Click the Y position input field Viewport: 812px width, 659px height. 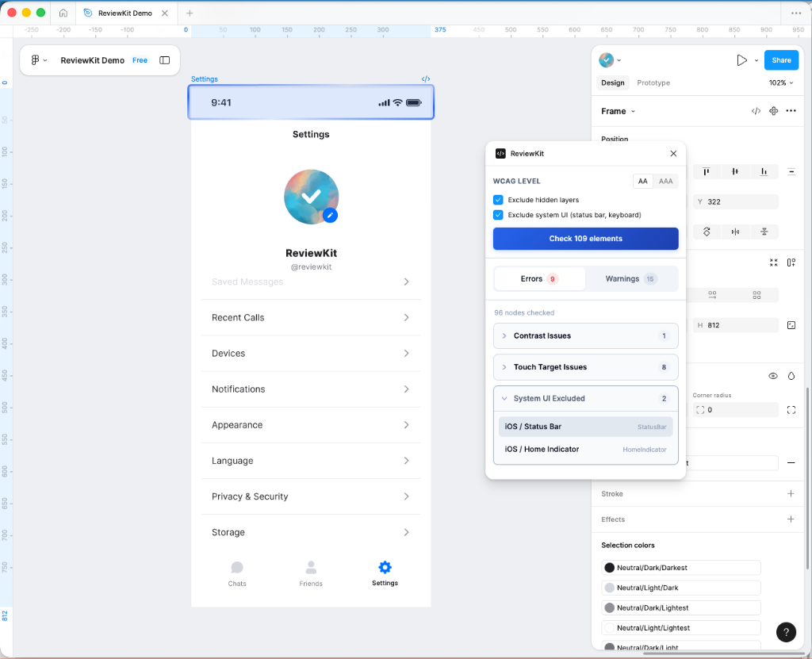[x=735, y=201]
